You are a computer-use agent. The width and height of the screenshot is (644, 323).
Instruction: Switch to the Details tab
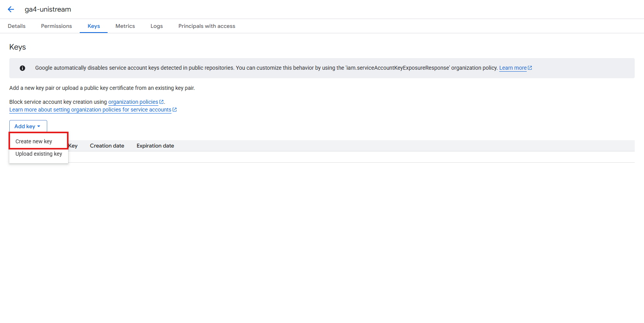point(17,26)
